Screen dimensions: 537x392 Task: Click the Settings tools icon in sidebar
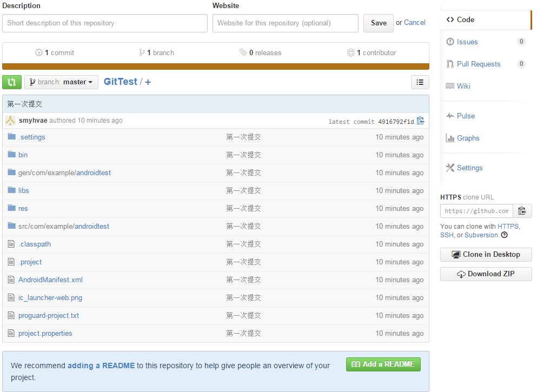(450, 168)
